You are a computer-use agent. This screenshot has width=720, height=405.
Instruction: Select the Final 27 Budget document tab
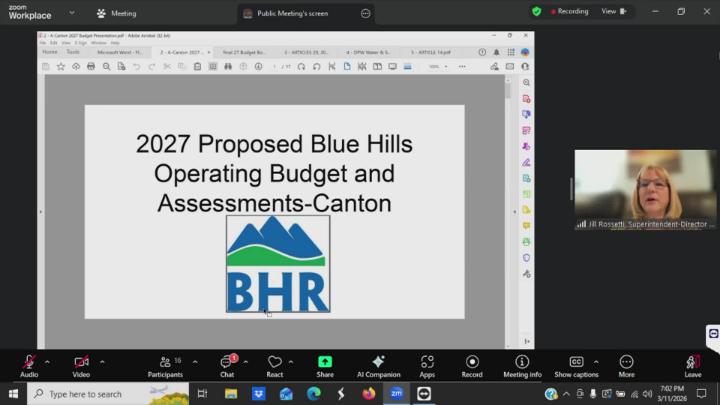coord(243,52)
